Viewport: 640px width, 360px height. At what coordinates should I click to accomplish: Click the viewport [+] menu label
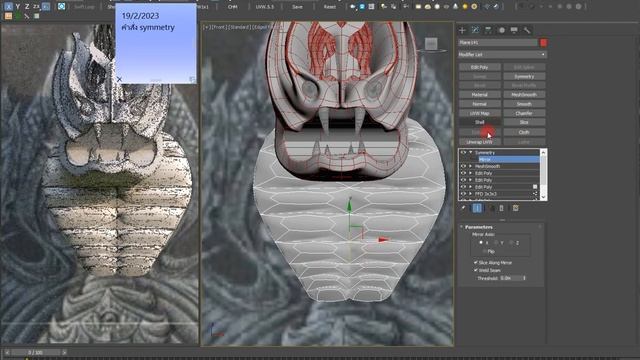pyautogui.click(x=207, y=27)
